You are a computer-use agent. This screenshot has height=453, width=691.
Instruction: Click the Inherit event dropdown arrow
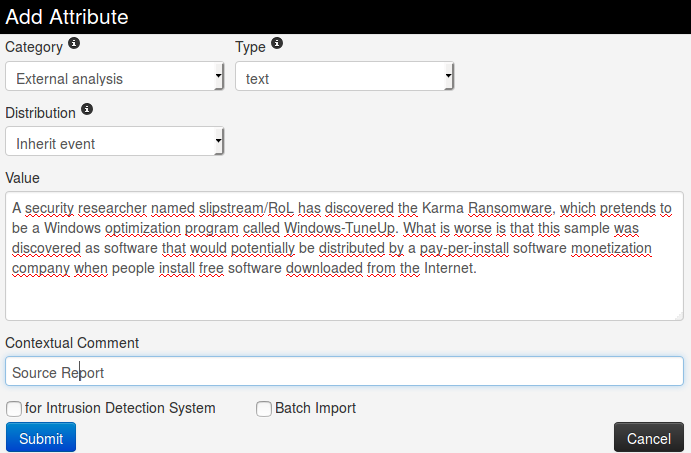coord(218,142)
